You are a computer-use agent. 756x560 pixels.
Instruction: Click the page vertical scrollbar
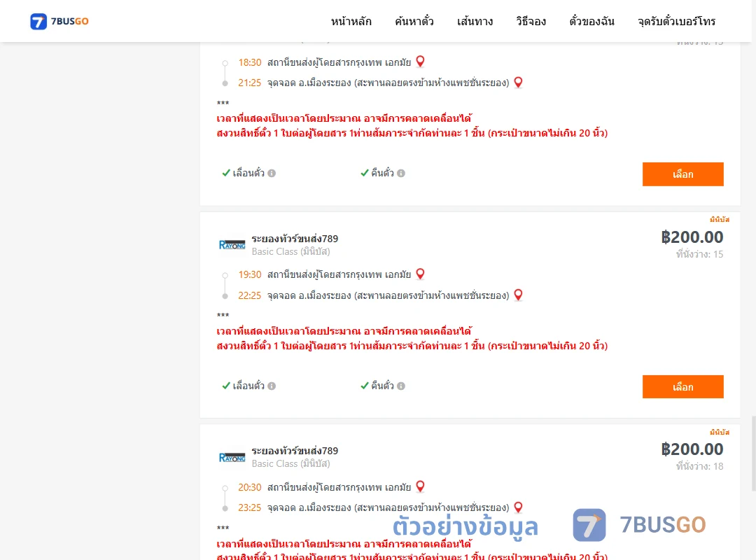(753, 454)
